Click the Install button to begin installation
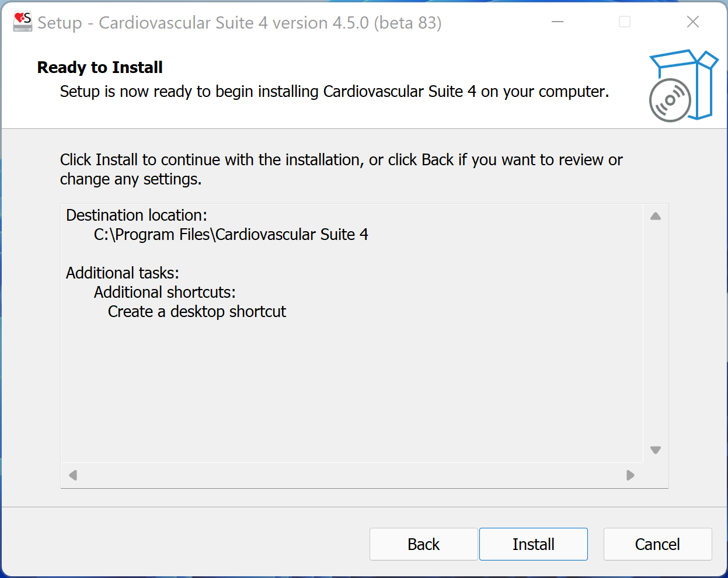The image size is (728, 578). point(533,544)
